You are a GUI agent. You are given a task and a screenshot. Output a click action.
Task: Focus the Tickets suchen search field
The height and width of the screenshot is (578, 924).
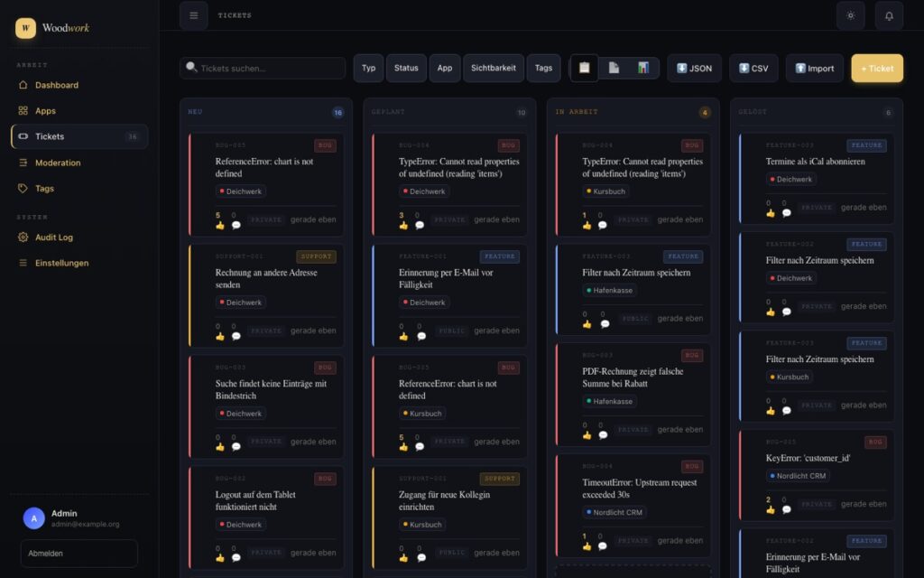click(x=263, y=68)
